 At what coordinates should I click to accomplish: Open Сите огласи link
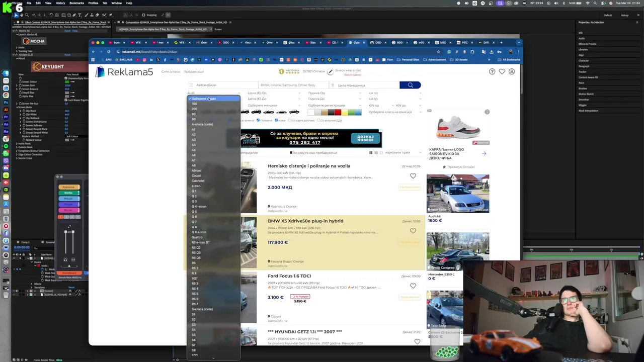pyautogui.click(x=171, y=71)
